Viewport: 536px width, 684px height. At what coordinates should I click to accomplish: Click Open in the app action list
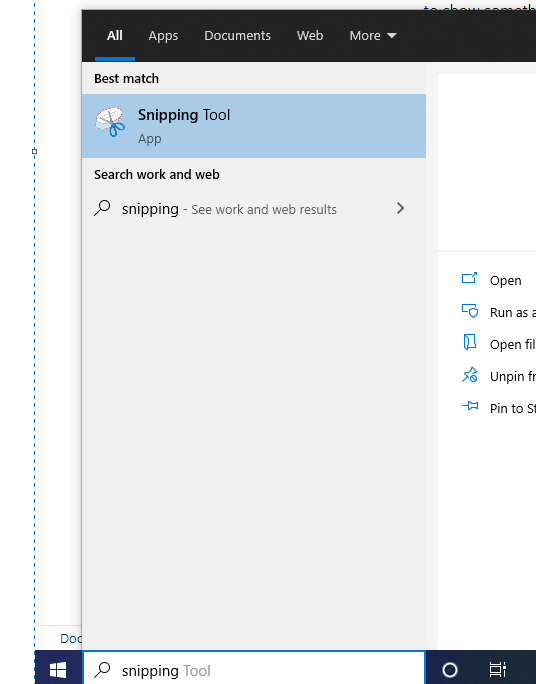pos(505,280)
